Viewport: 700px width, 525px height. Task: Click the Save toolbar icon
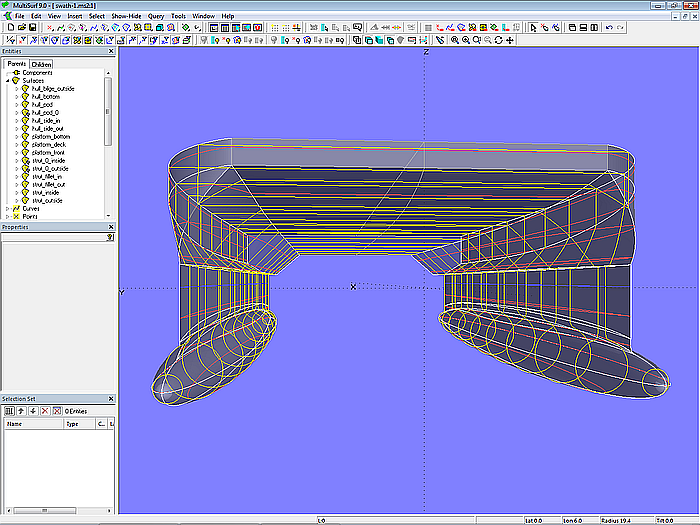click(31, 28)
